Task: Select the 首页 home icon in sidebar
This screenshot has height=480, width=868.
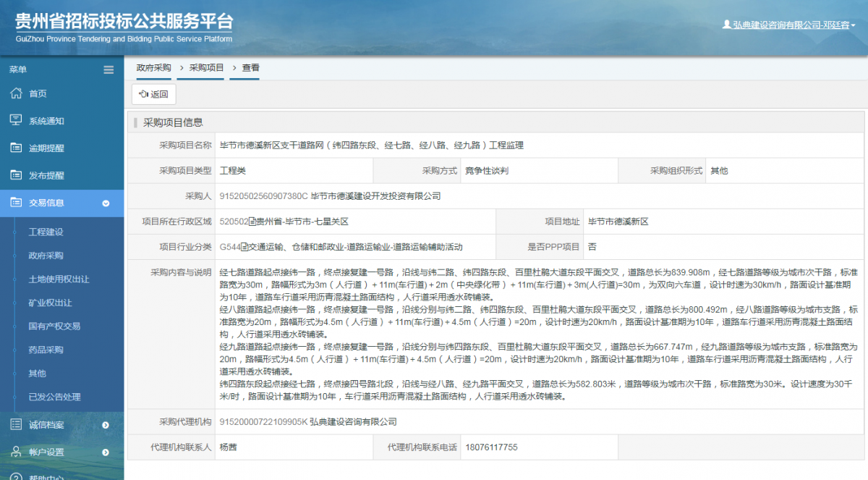Action: [x=16, y=93]
